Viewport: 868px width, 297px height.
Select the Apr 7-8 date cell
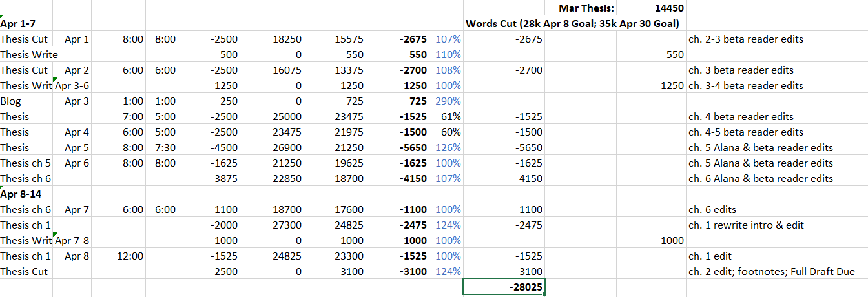(x=72, y=241)
